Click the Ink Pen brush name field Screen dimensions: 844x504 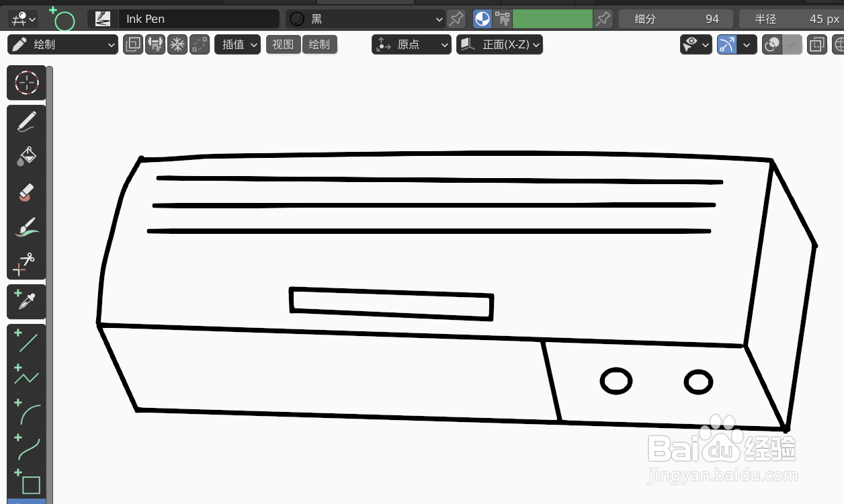tap(199, 19)
